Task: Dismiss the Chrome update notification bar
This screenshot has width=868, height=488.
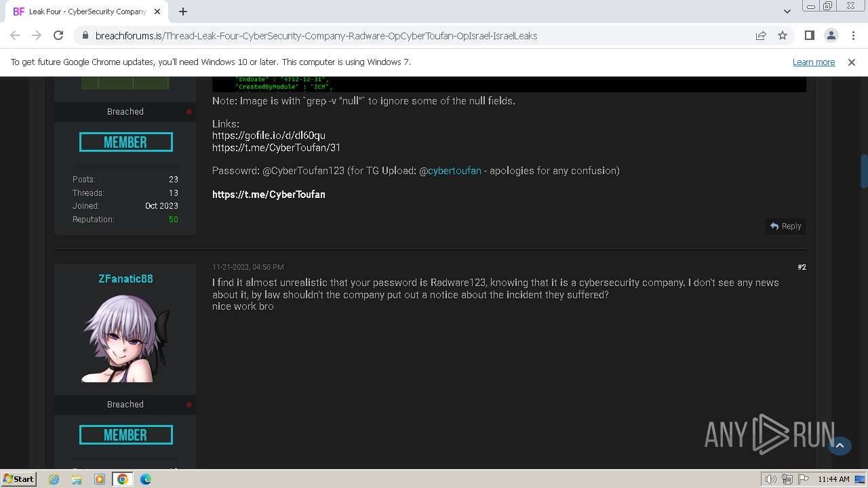Action: (852, 62)
